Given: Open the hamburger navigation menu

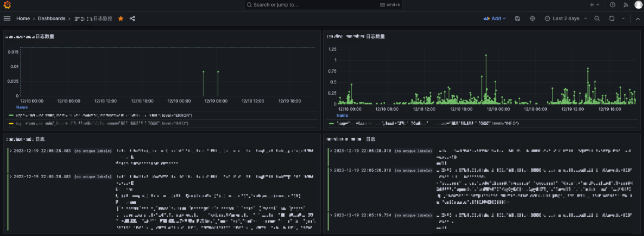Looking at the screenshot, I should click(x=7, y=18).
